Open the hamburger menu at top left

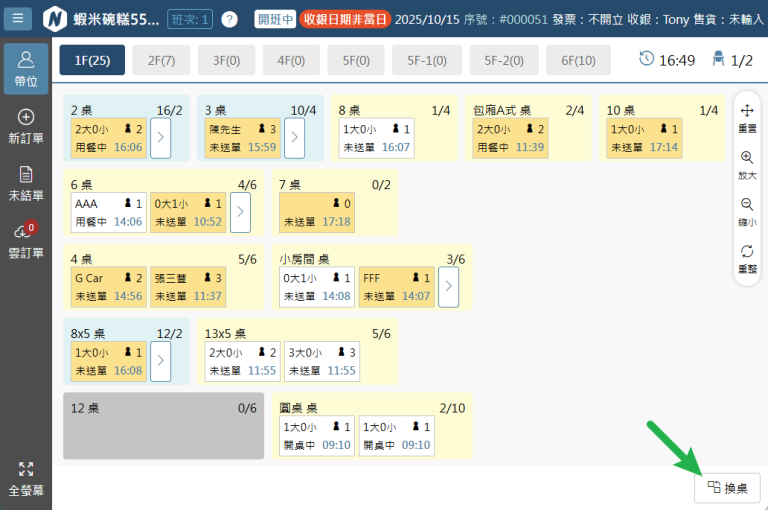point(20,19)
